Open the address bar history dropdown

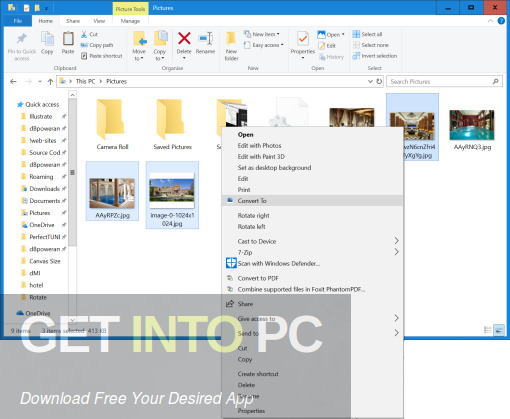click(370, 81)
